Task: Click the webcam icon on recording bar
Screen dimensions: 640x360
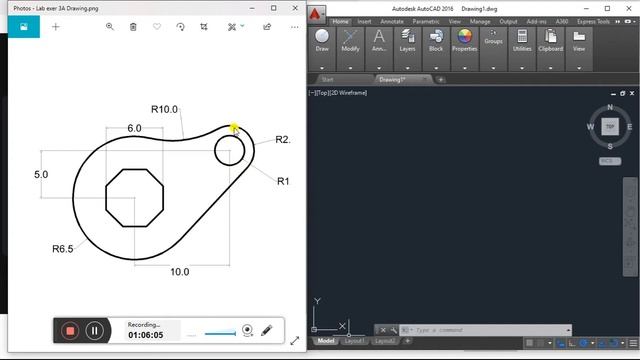Action: pyautogui.click(x=247, y=330)
